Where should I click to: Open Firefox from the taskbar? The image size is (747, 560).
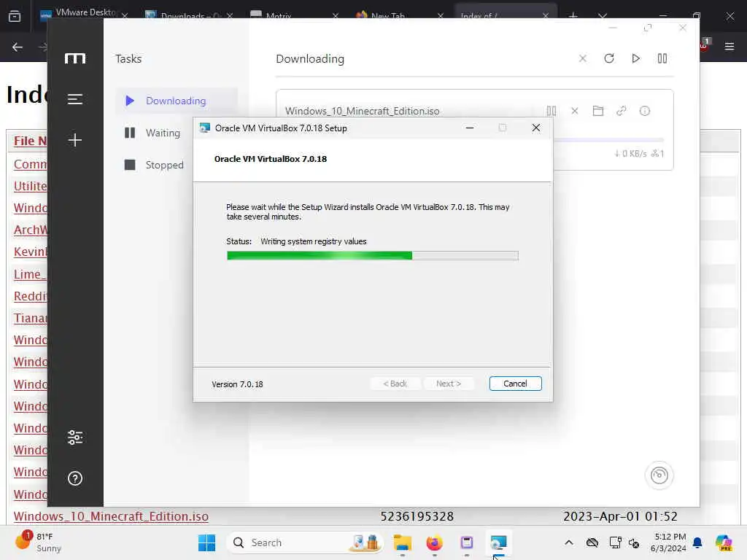point(435,542)
